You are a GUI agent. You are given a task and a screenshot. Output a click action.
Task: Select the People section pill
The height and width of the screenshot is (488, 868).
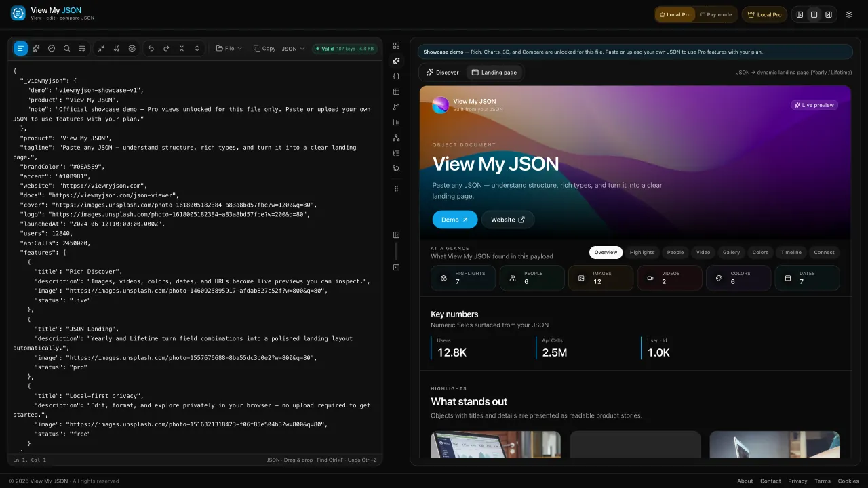(675, 252)
